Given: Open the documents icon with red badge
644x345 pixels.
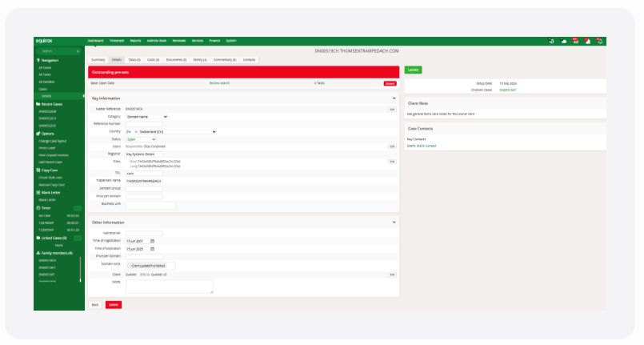Looking at the screenshot, I should click(587, 41).
